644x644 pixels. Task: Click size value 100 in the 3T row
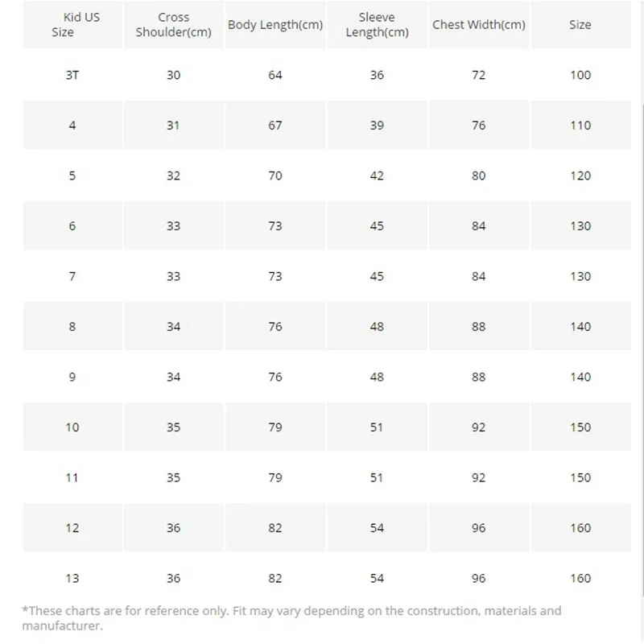click(580, 75)
